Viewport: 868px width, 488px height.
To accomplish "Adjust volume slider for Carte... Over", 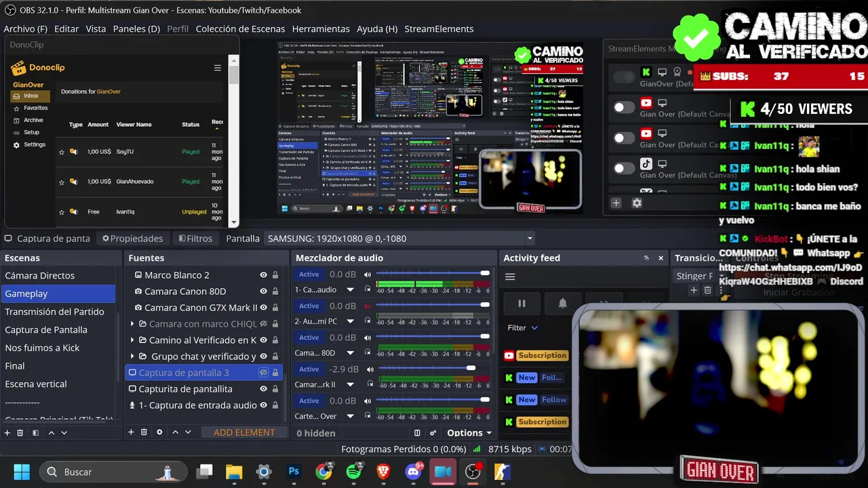I will 433,399.
